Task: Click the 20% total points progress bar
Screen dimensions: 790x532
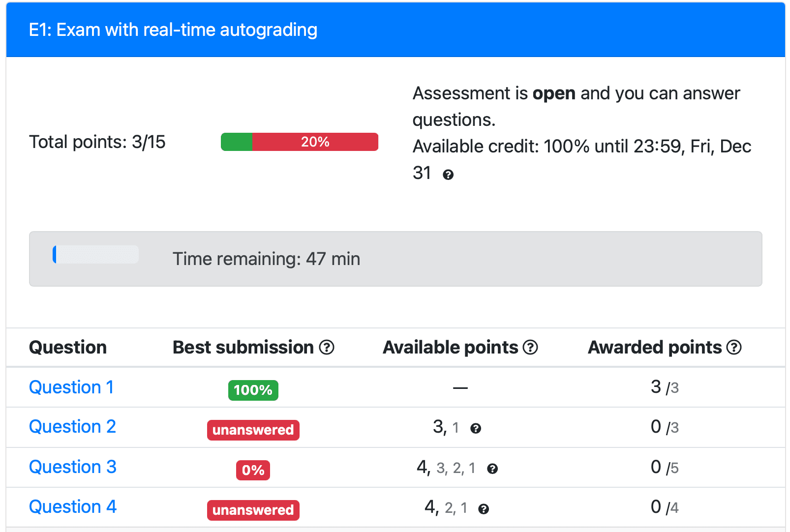Action: click(x=300, y=142)
